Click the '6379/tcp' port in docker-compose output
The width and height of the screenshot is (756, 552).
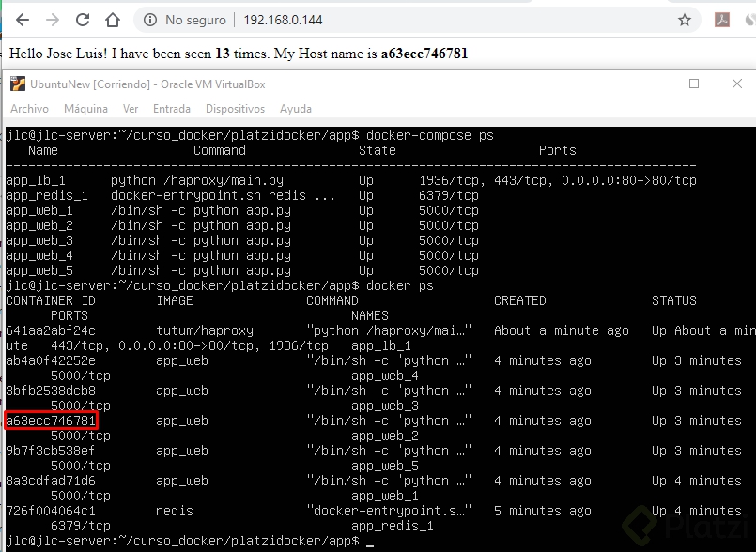click(x=449, y=195)
